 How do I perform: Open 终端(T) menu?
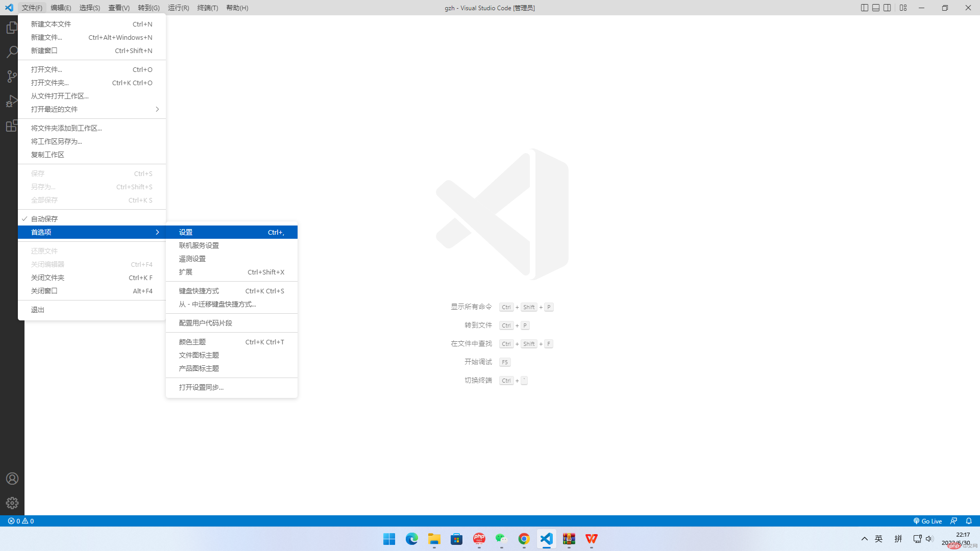pyautogui.click(x=208, y=8)
